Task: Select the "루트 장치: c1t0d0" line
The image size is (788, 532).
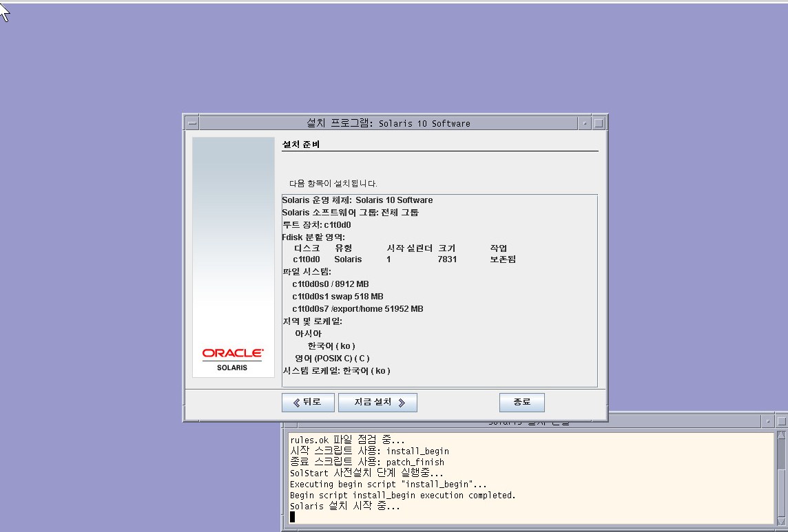Action: (317, 224)
